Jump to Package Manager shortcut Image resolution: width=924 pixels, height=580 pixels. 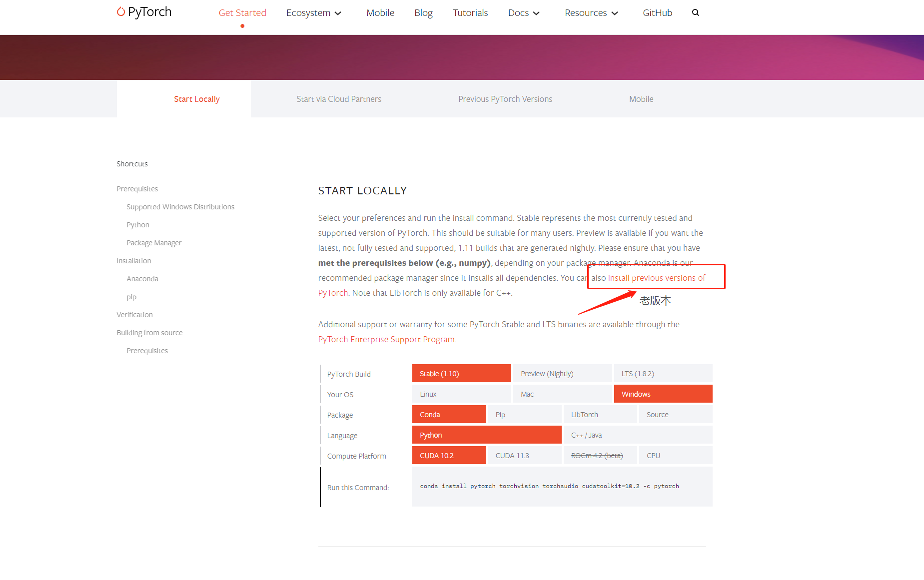154,243
